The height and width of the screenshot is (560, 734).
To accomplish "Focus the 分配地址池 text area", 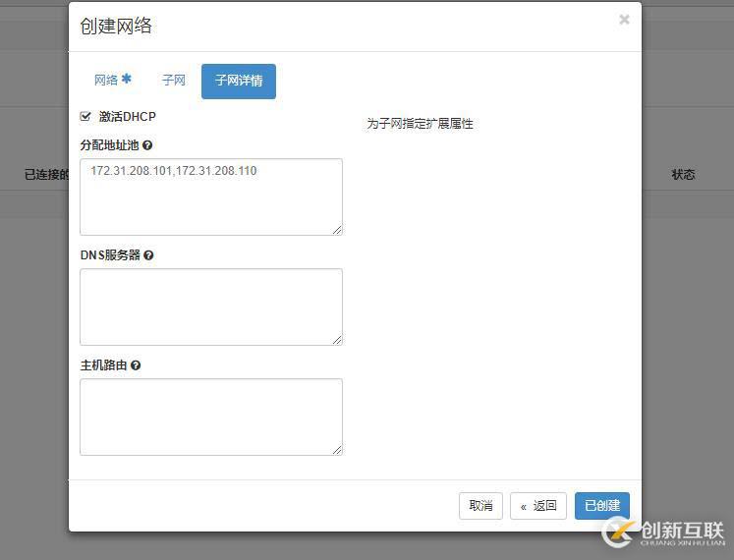I will pyautogui.click(x=211, y=196).
